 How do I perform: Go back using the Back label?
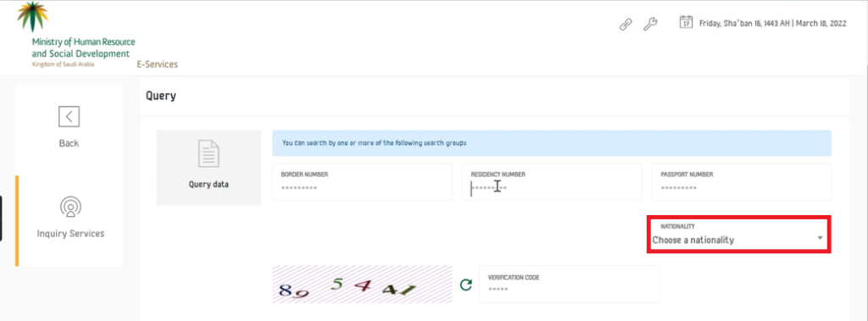[x=70, y=143]
